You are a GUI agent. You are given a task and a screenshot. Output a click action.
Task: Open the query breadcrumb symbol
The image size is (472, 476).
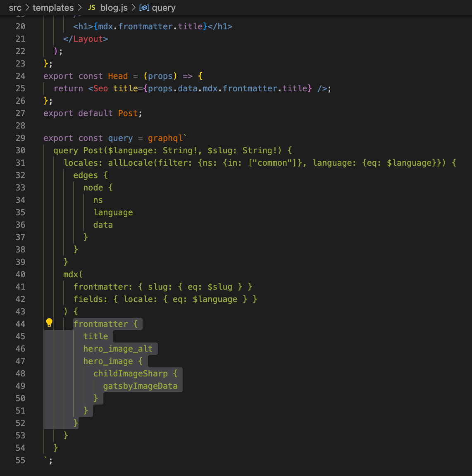point(164,7)
